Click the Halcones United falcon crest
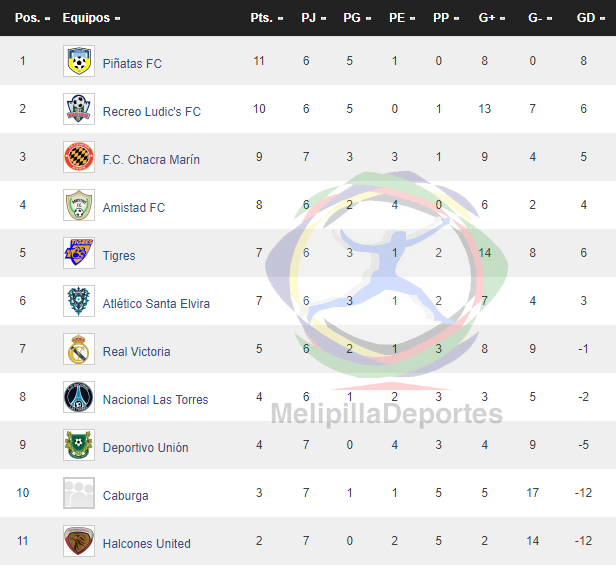This screenshot has width=616, height=573. coord(79,541)
